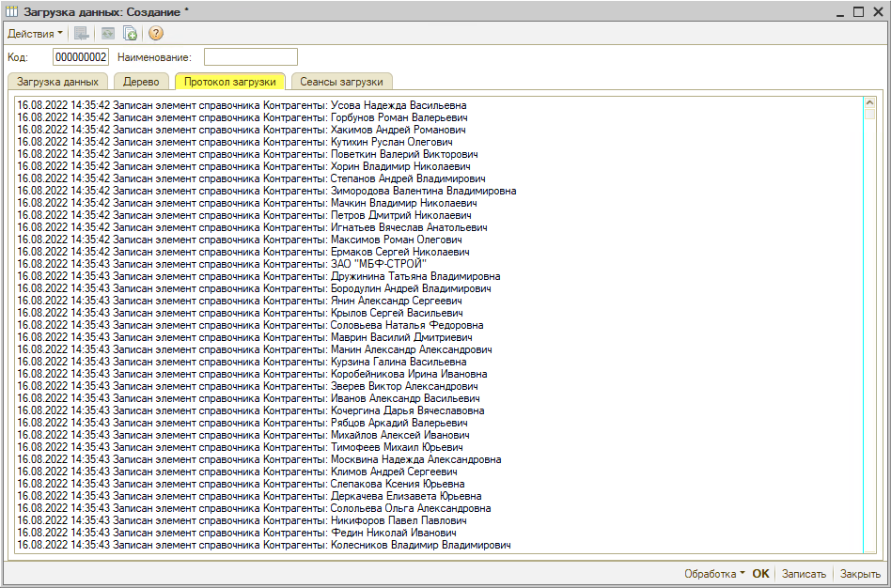This screenshot has height=588, width=891.
Task: Open the Действия dropdown menu
Action: pyautogui.click(x=35, y=34)
